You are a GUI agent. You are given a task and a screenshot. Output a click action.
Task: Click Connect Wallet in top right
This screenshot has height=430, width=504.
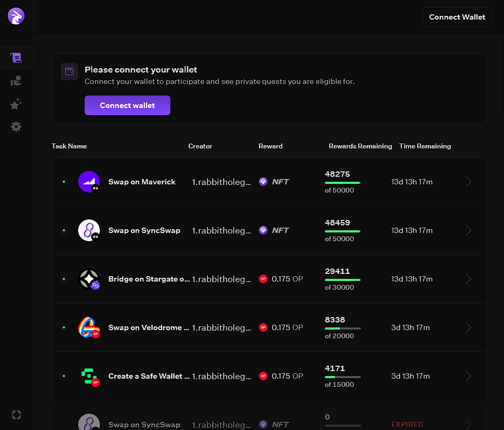tap(457, 17)
